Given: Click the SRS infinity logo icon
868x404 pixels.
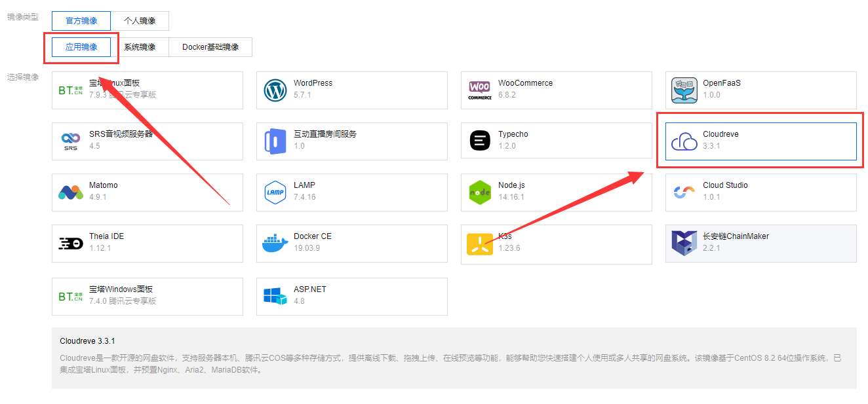Looking at the screenshot, I should click(71, 141).
